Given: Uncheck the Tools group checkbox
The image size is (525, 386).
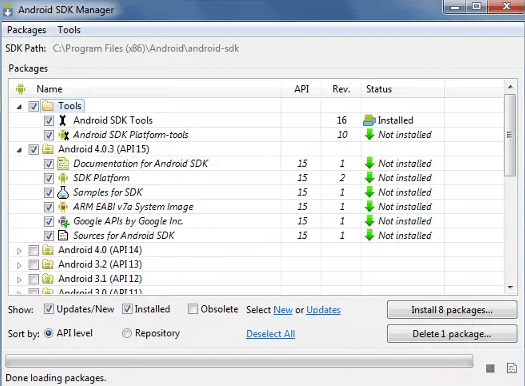Looking at the screenshot, I should [33, 106].
